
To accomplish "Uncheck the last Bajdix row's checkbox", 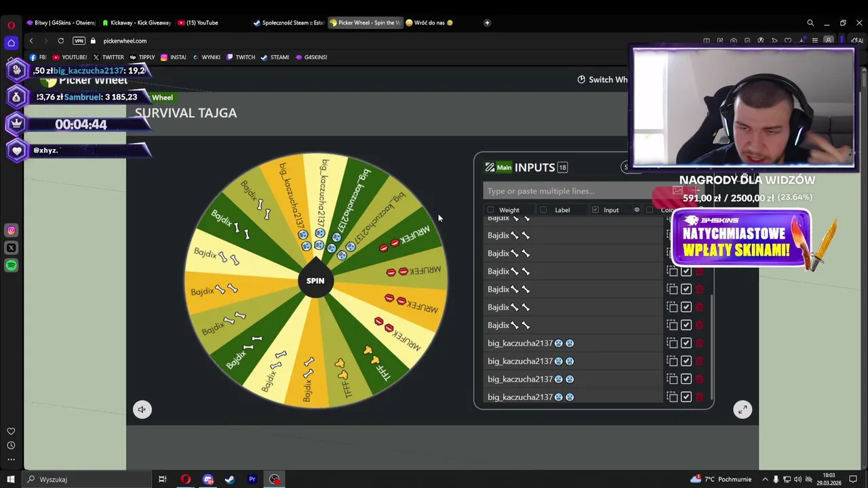I will (686, 325).
